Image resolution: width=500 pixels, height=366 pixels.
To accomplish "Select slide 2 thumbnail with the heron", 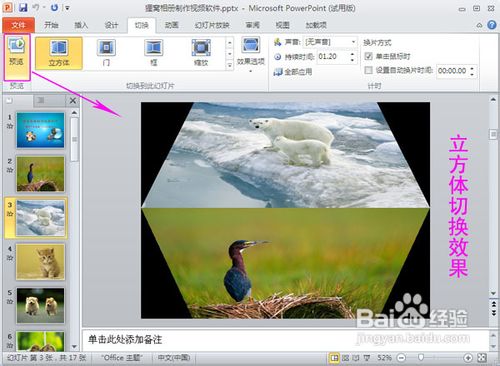I will click(40, 174).
